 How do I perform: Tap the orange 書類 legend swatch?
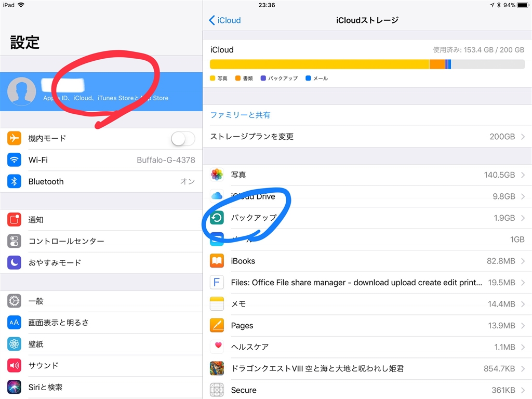pos(238,78)
